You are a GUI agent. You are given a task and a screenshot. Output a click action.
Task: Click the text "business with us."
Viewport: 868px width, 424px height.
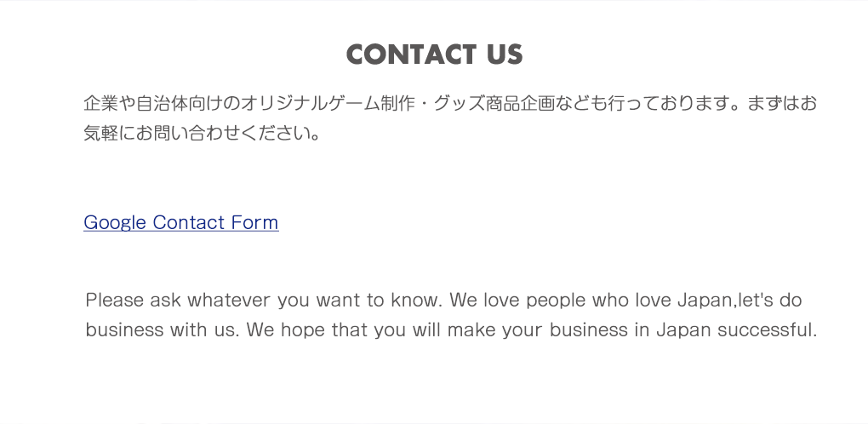(x=162, y=329)
